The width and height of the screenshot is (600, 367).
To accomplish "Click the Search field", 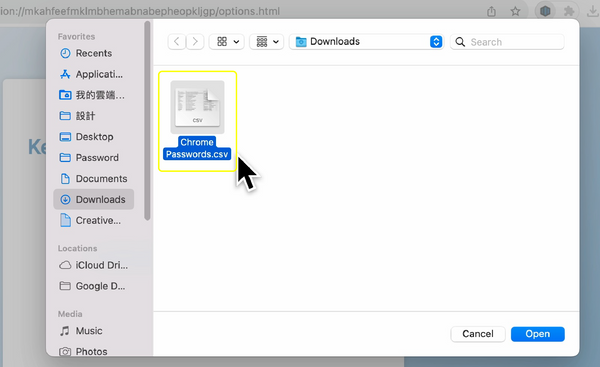I will [507, 42].
